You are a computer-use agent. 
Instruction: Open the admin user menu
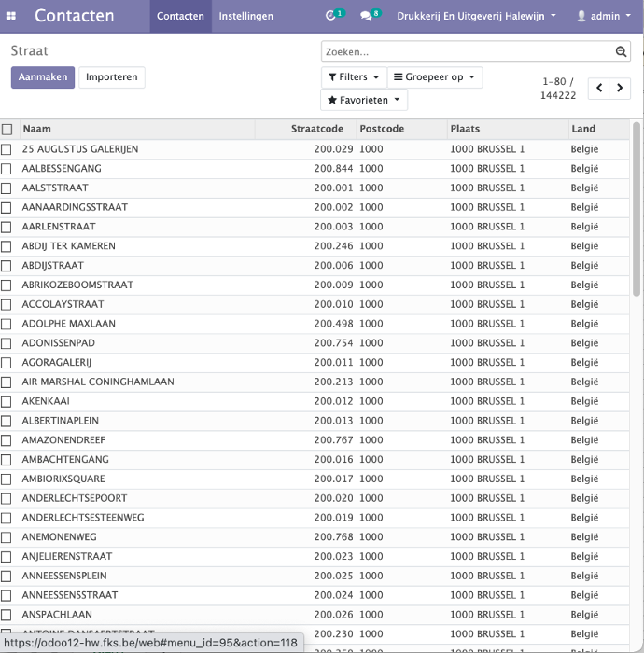[x=604, y=16]
